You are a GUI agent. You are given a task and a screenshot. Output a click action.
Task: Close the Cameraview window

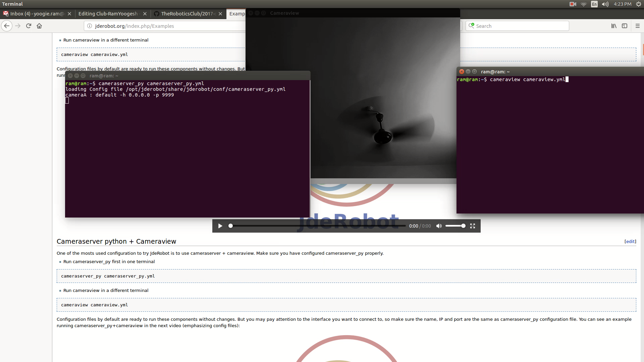point(251,13)
